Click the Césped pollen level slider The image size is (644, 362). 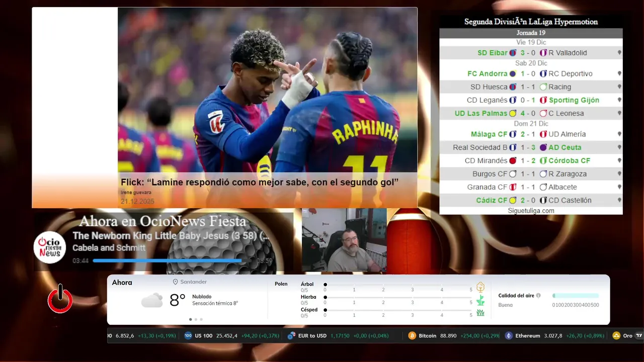click(398, 310)
